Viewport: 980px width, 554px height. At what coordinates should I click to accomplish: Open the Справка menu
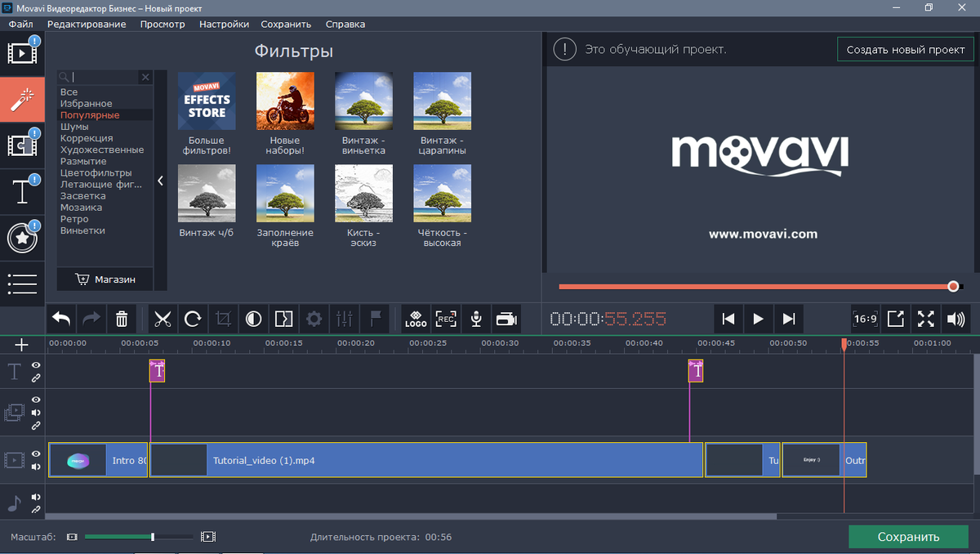click(345, 24)
